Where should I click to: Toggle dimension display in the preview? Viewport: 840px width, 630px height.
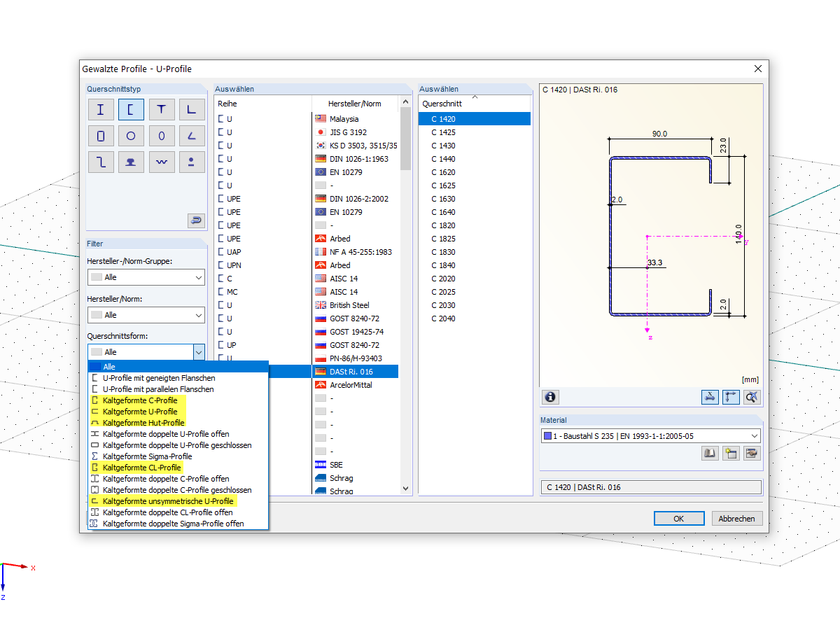(x=710, y=397)
